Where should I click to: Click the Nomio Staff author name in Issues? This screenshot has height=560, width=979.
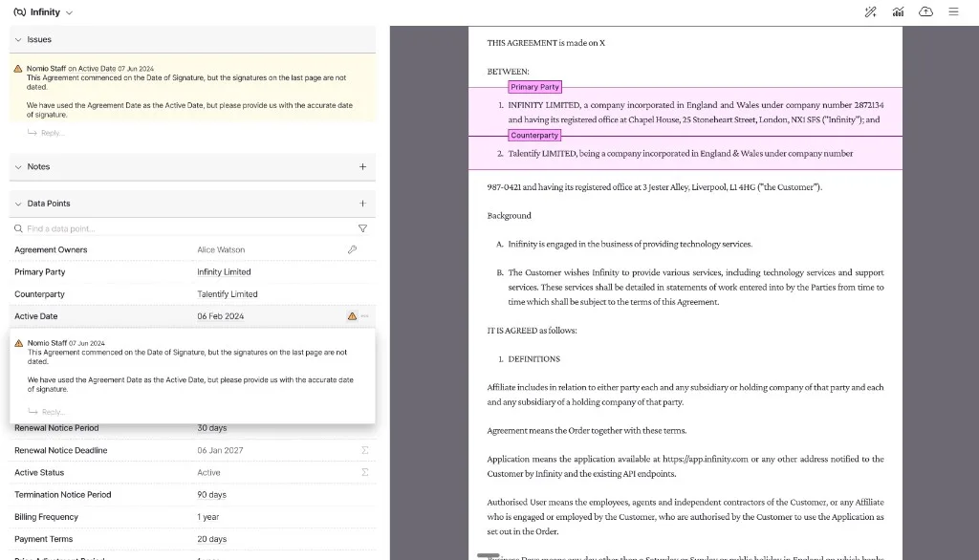click(46, 69)
